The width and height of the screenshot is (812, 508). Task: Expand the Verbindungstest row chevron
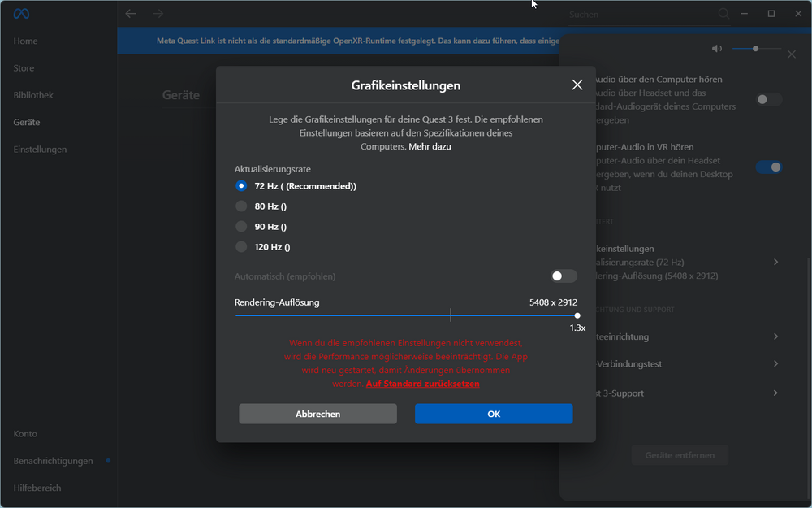click(x=775, y=363)
